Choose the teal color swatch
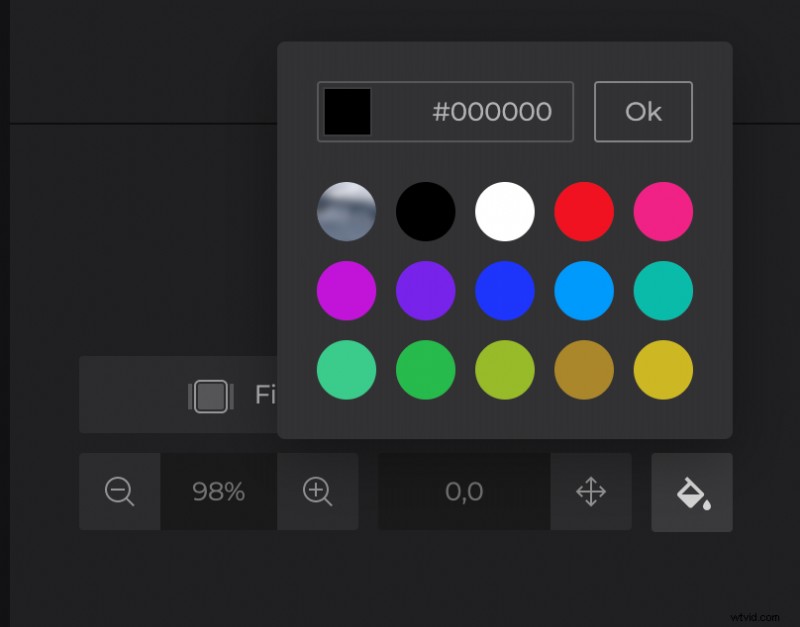Viewport: 800px width, 627px height. (663, 291)
